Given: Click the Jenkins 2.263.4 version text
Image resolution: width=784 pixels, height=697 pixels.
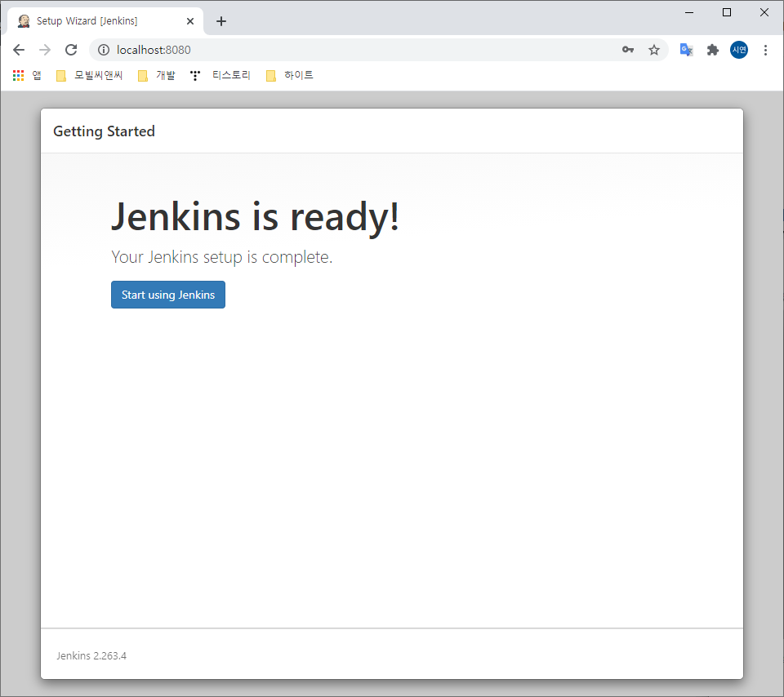Looking at the screenshot, I should tap(91, 656).
